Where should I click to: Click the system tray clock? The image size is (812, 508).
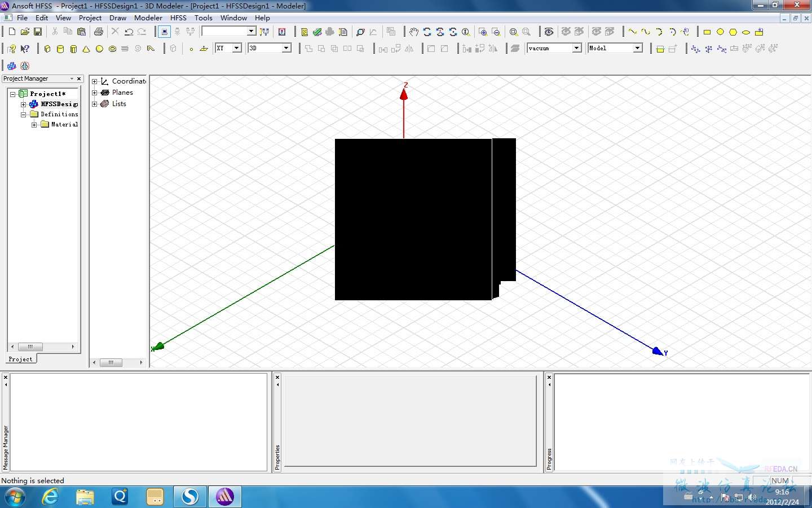click(x=783, y=497)
